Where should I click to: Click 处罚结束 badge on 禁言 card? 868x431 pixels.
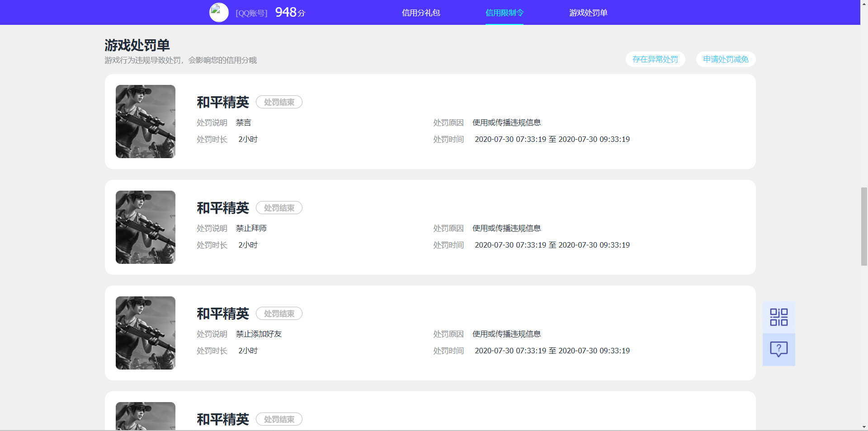pos(279,102)
